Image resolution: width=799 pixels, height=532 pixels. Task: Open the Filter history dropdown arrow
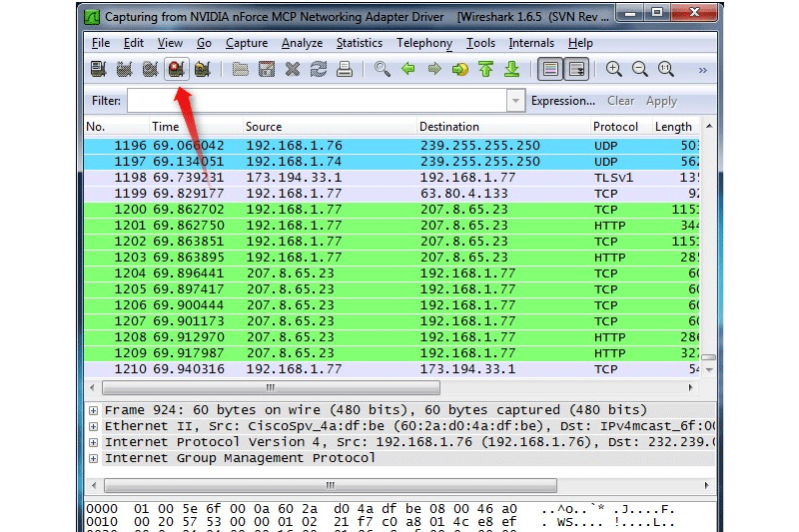point(515,101)
